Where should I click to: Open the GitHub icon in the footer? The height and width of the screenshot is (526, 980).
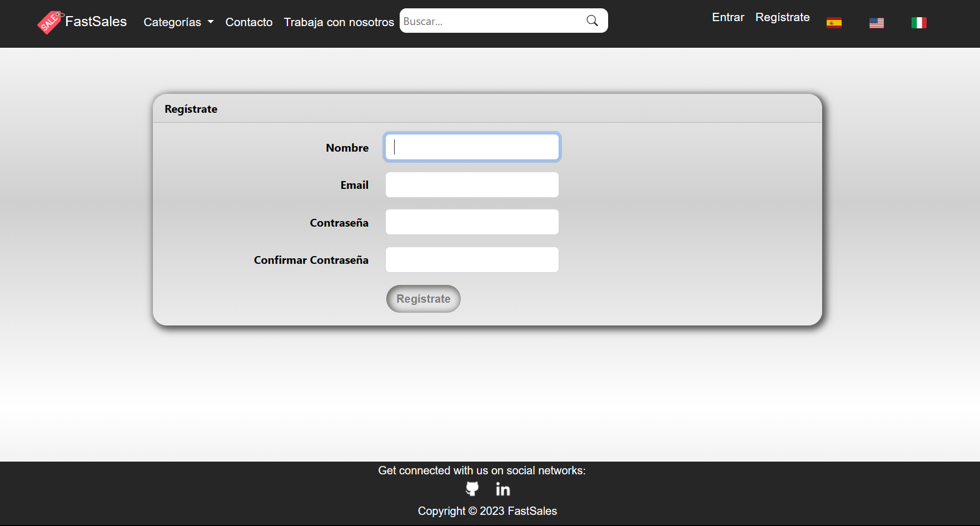[472, 489]
